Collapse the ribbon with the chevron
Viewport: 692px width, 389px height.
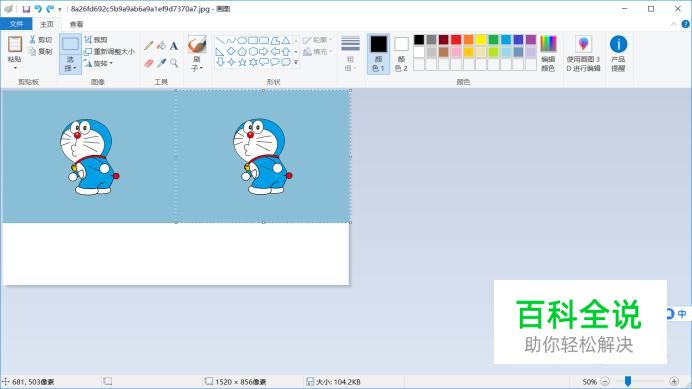pos(673,24)
